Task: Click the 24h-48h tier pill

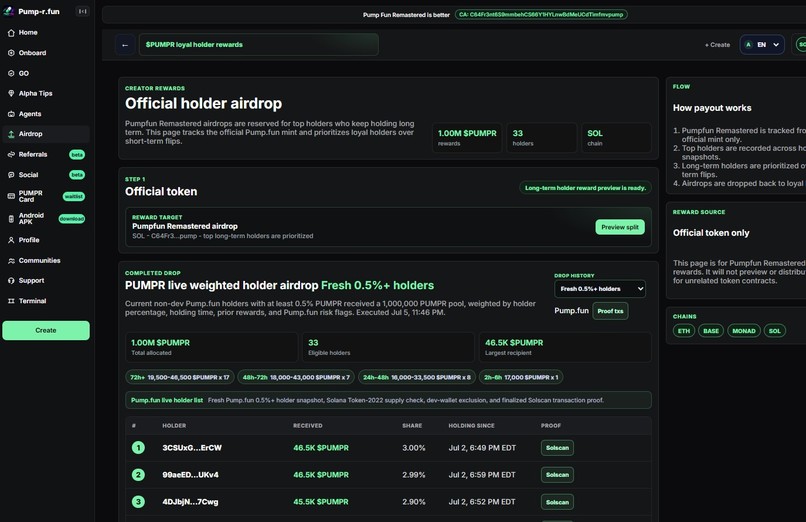Action: [416, 377]
